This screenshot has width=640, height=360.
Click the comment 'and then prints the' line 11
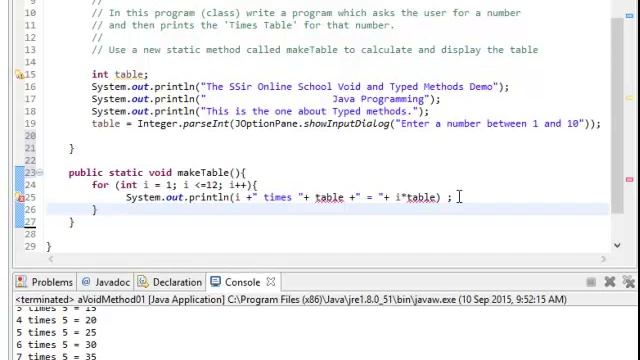tap(243, 25)
